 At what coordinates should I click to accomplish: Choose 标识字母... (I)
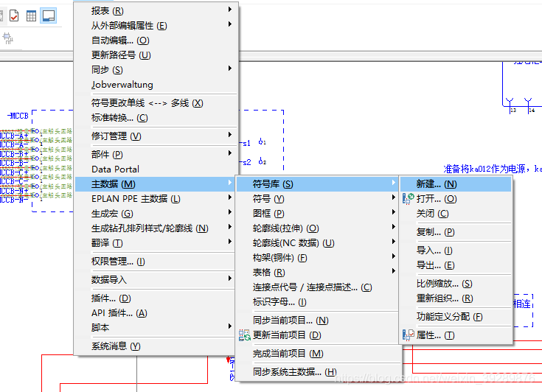coord(317,302)
